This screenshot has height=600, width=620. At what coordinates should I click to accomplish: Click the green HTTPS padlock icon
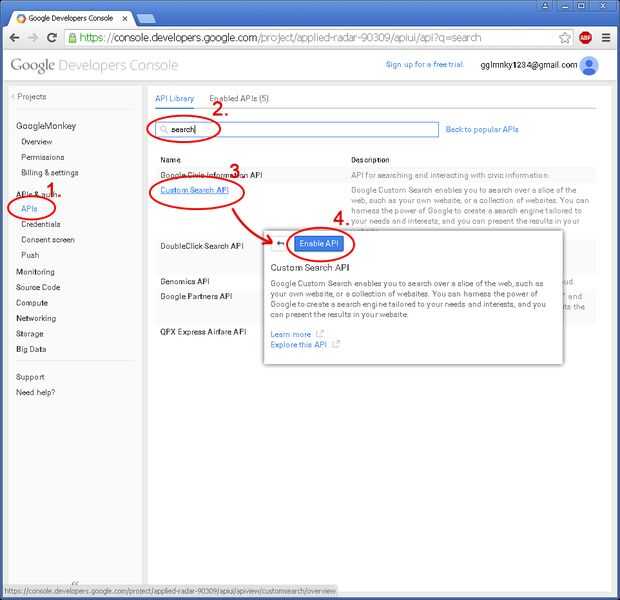pos(72,38)
